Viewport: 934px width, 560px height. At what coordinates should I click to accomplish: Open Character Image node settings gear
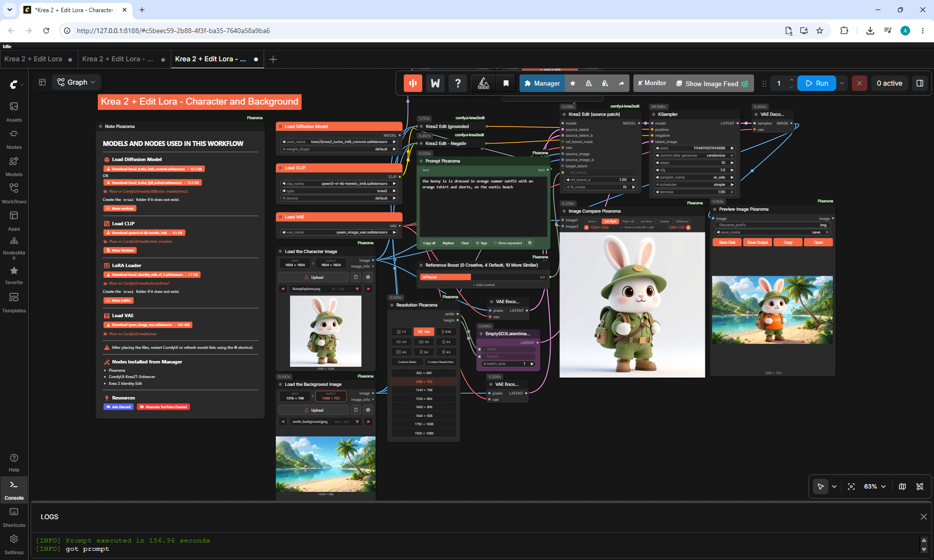(368, 277)
